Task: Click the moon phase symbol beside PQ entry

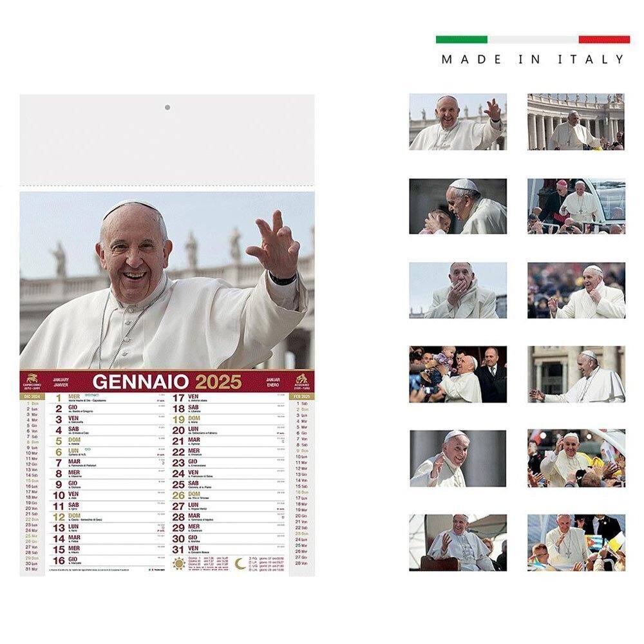Action: (249, 558)
